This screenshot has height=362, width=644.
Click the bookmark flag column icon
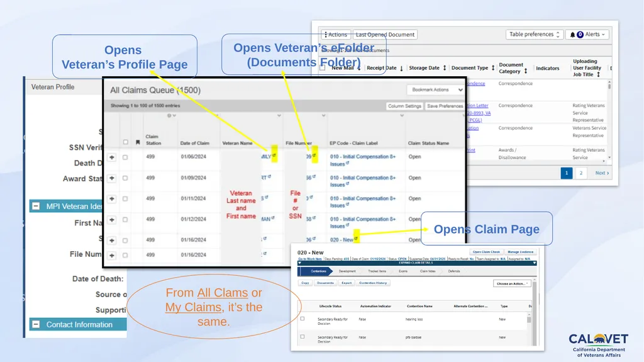[x=138, y=142]
